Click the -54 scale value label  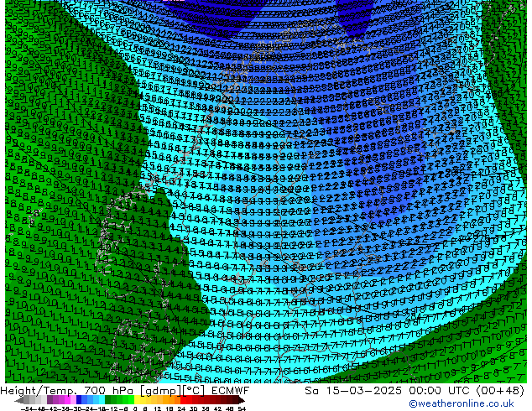tap(27, 408)
